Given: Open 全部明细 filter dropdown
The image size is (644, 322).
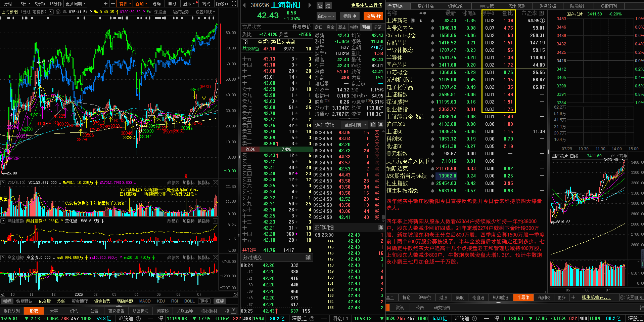Looking at the screenshot, I should (356, 125).
